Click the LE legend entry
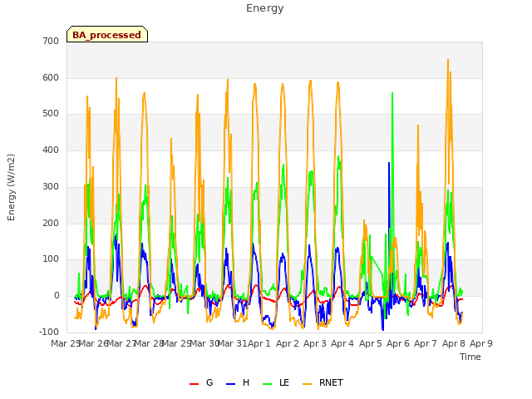This screenshot has width=532, height=399. click(x=276, y=382)
